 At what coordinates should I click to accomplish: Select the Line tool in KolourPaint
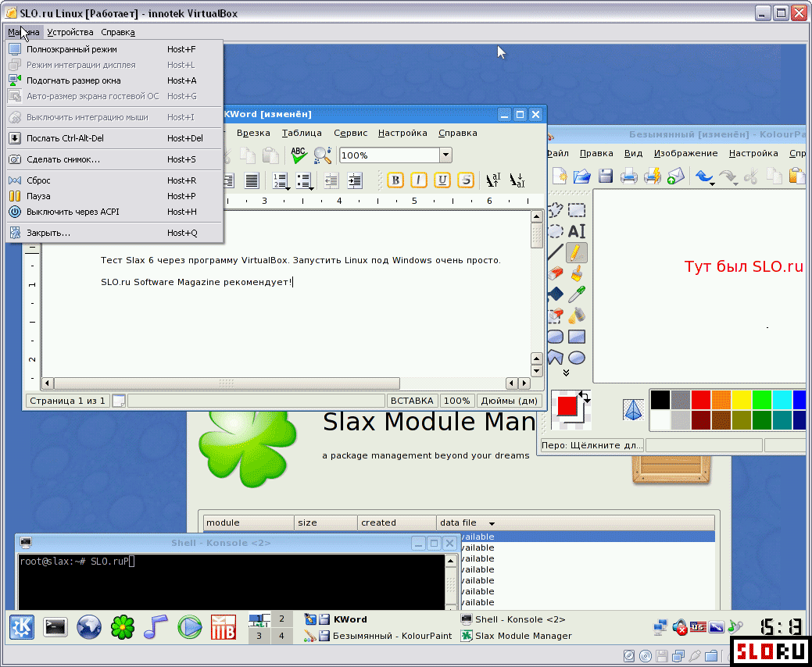[555, 252]
